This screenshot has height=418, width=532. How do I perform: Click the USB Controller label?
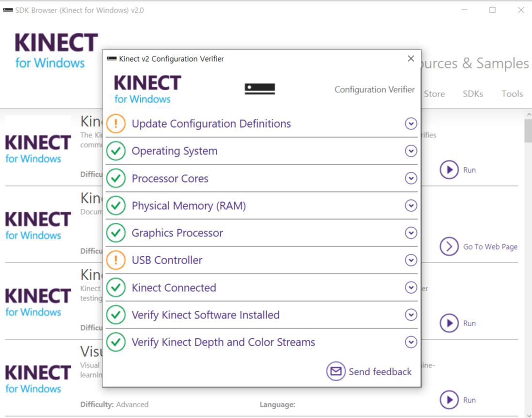click(x=167, y=260)
